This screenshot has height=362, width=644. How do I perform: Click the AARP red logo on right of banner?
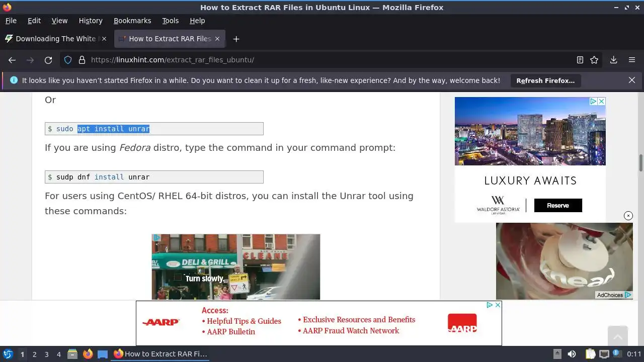(462, 323)
